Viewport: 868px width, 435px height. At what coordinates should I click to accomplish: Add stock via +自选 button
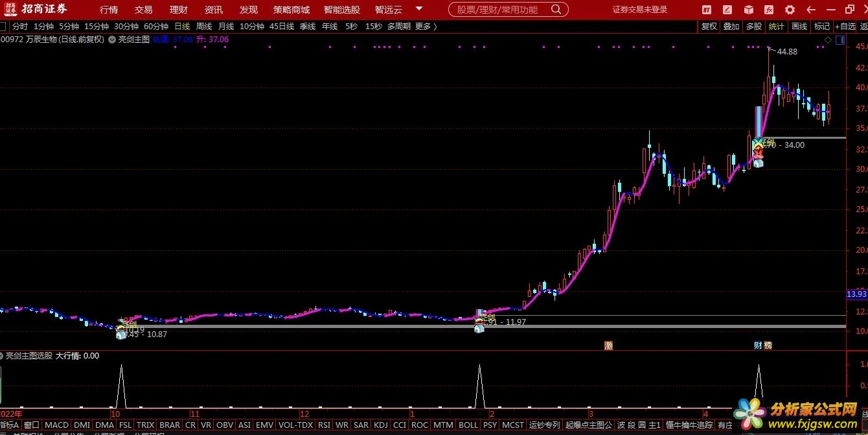coord(845,27)
